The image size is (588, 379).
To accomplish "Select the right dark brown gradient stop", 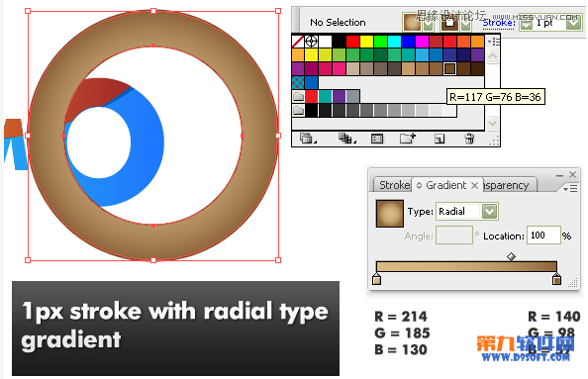I will pyautogui.click(x=557, y=279).
